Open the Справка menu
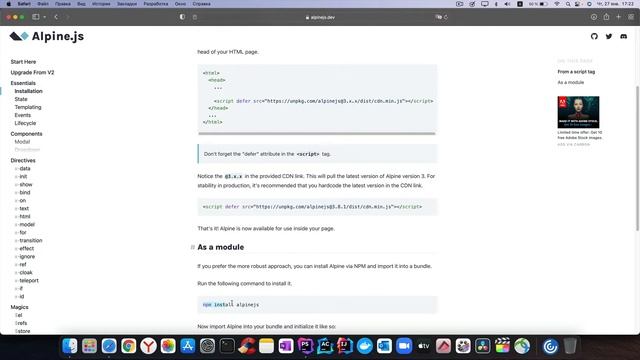640x360 pixels. [x=201, y=4]
